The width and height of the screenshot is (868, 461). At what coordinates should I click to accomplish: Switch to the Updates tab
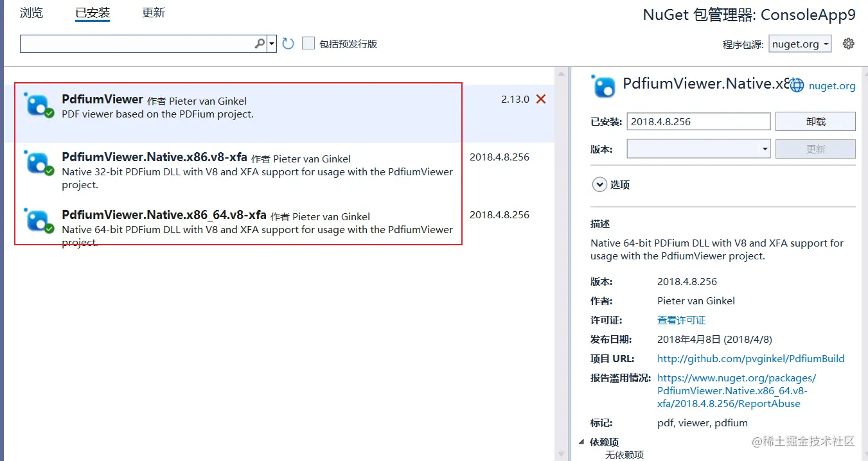tap(154, 12)
